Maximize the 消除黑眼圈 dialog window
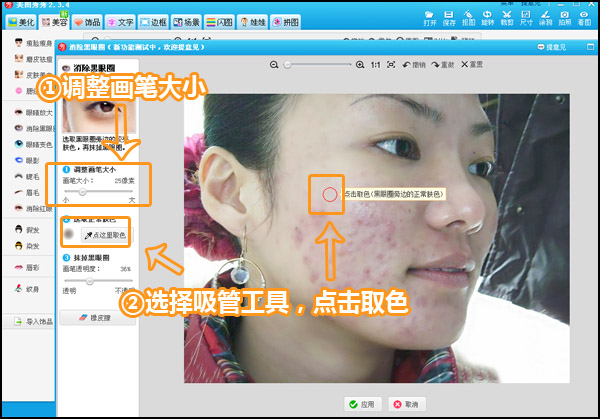This screenshot has width=600, height=419. click(590, 47)
